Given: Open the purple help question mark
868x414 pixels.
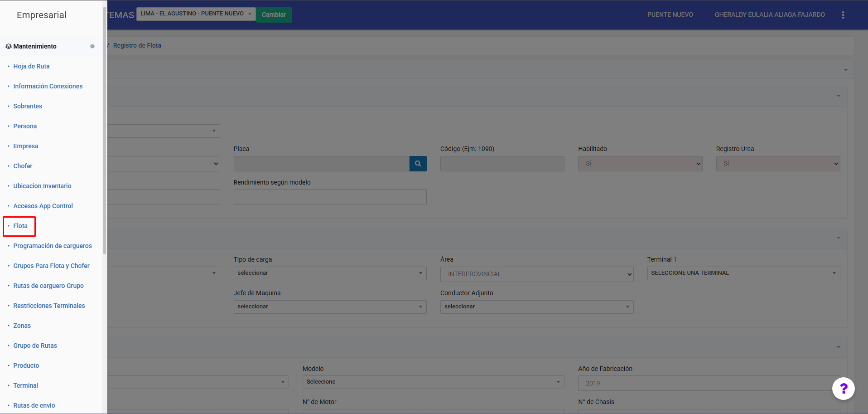Looking at the screenshot, I should coord(843,389).
